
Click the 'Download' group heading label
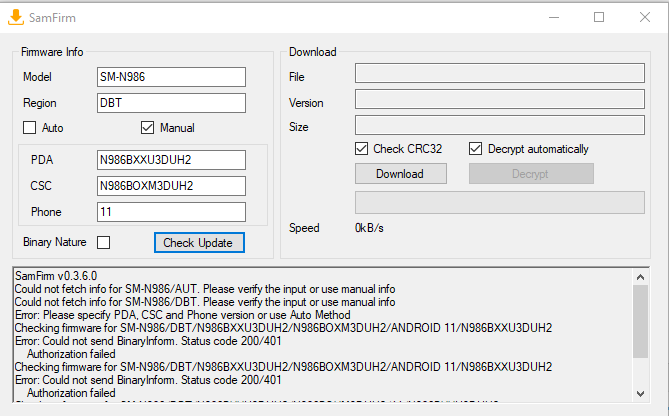pos(313,52)
